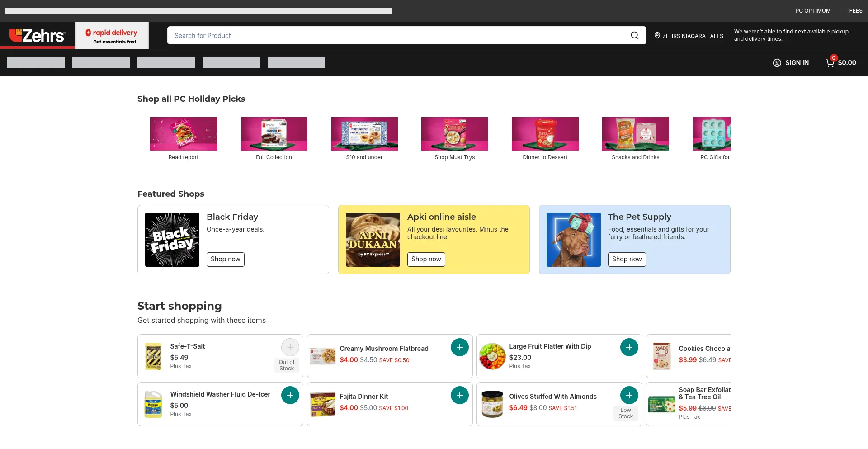Open the PC Optimum menu link
Viewport: 868px width, 449px height.
point(812,11)
